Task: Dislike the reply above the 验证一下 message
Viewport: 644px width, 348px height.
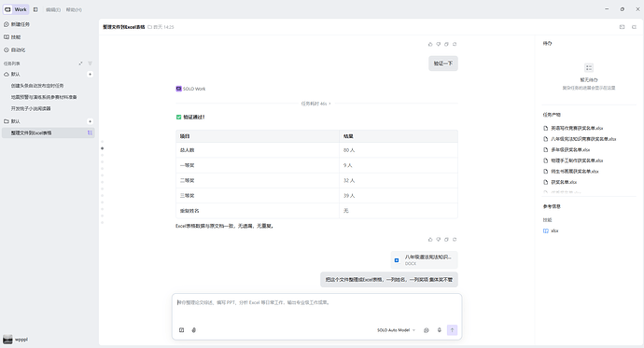Action: (x=439, y=44)
